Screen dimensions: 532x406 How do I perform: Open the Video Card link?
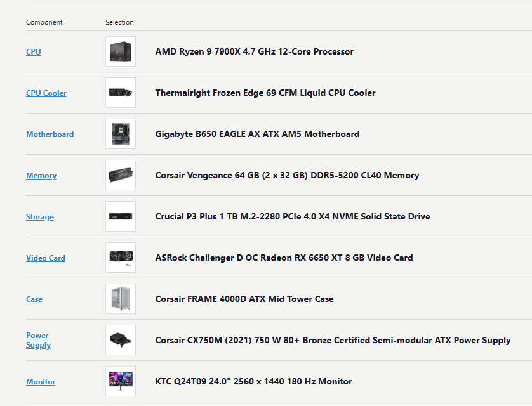(46, 258)
